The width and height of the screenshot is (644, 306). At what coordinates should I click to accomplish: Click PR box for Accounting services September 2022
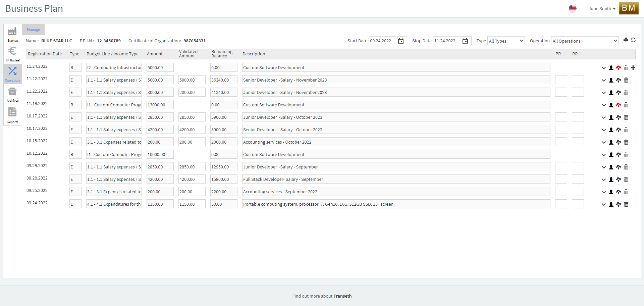click(x=561, y=192)
